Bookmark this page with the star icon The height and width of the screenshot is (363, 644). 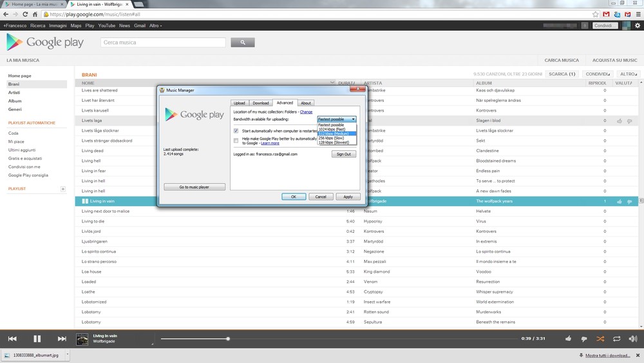[x=596, y=14]
